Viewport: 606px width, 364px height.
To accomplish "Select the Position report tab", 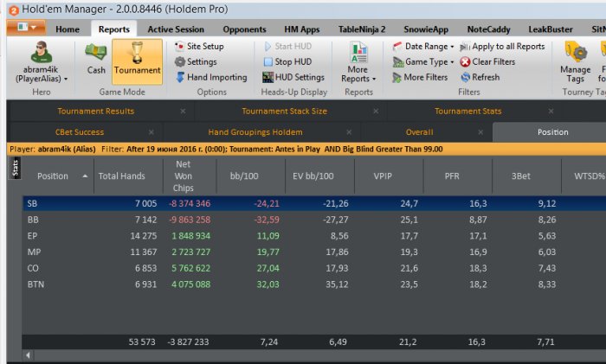I will point(552,132).
